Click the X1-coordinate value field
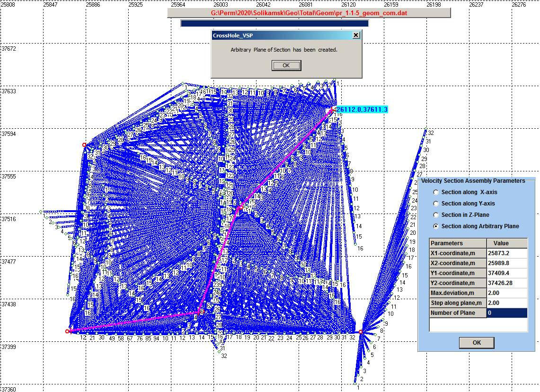 [506, 253]
